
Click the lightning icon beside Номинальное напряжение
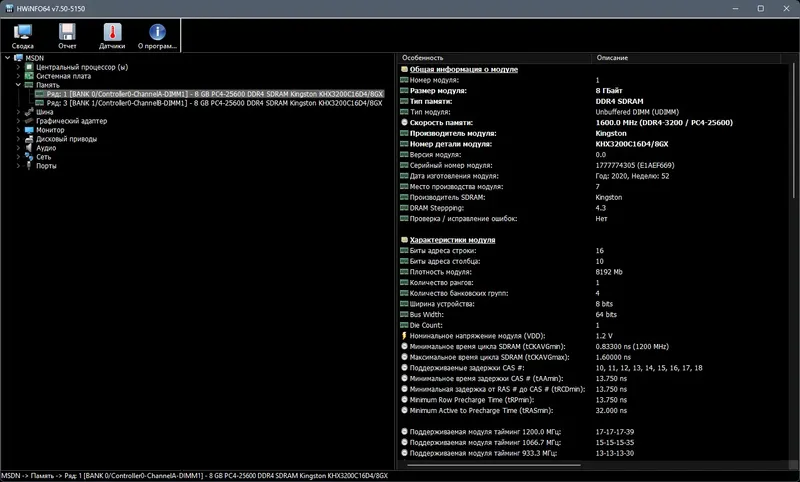[x=404, y=336]
